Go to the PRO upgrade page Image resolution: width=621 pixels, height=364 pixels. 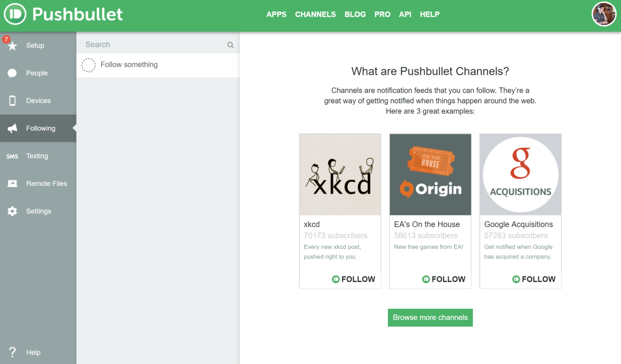[382, 14]
